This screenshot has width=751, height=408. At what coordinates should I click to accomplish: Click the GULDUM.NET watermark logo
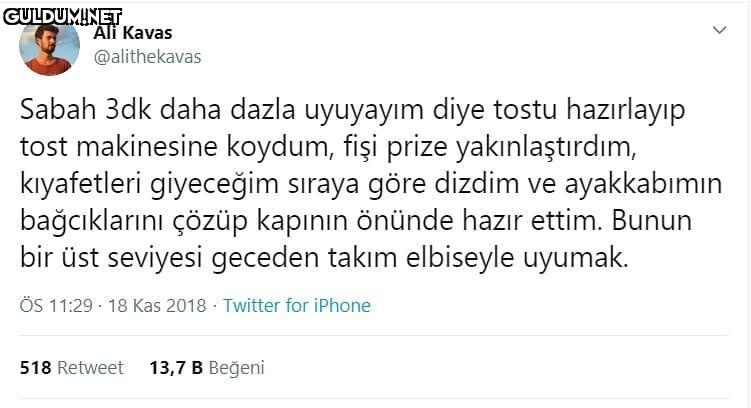pyautogui.click(x=62, y=17)
